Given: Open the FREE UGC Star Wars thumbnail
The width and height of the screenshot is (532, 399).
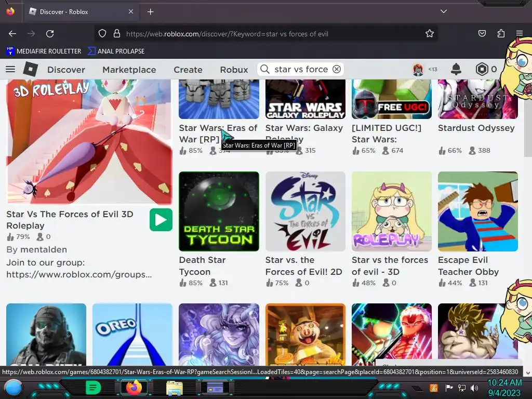Looking at the screenshot, I should coord(392,99).
